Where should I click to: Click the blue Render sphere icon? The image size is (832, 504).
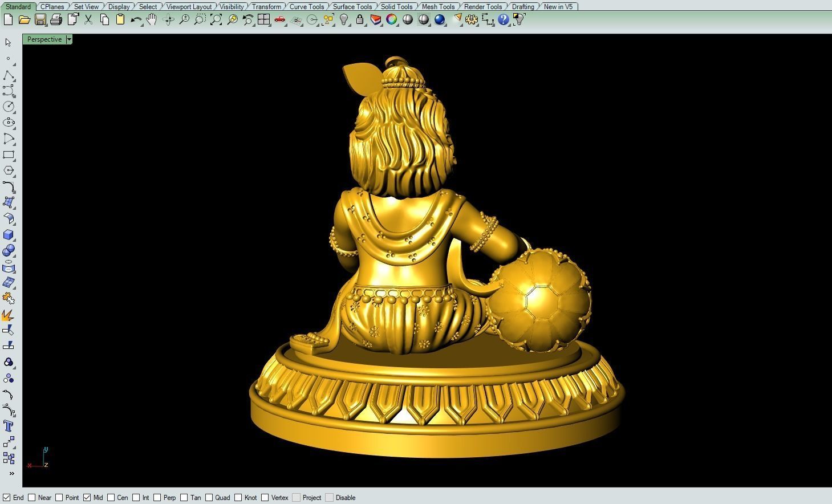pyautogui.click(x=439, y=20)
